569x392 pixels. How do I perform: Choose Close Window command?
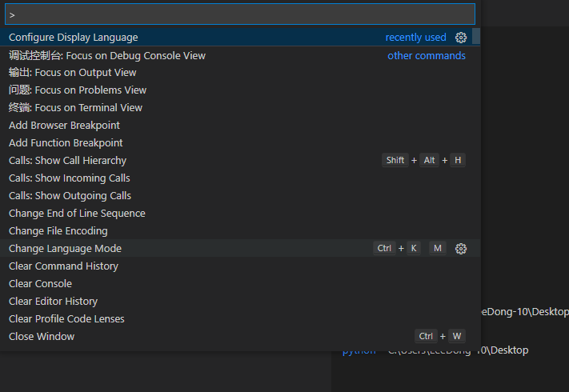(42, 337)
